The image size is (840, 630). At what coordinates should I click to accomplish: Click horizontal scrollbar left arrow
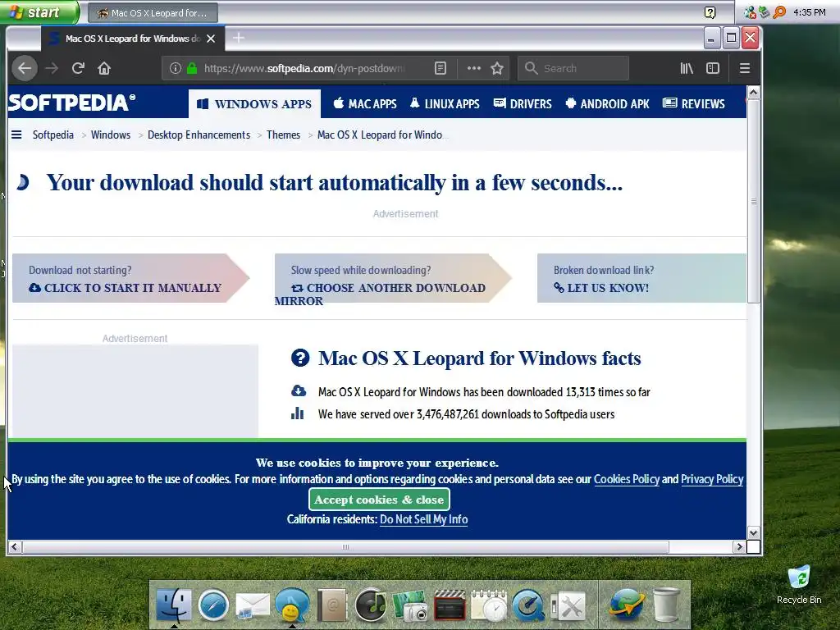coord(14,547)
